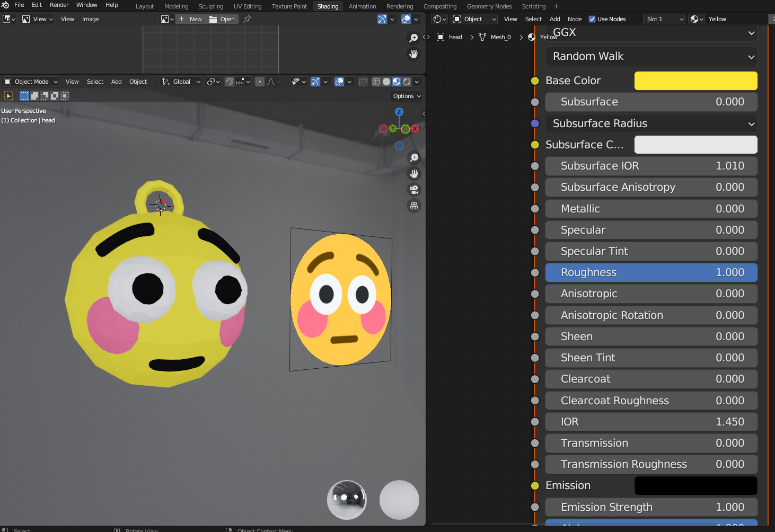Switch to the UV Editing workspace tab
Viewport: 775px width, 532px height.
[248, 6]
